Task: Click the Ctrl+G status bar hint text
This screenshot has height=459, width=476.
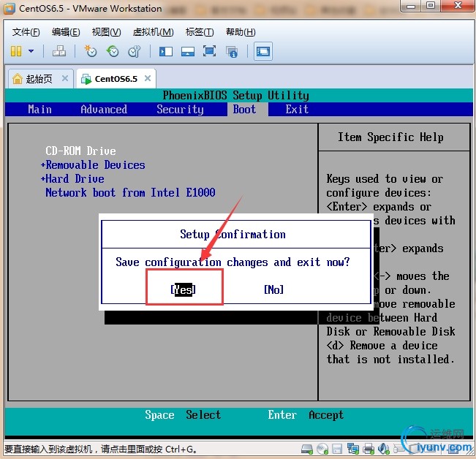Action: point(100,449)
